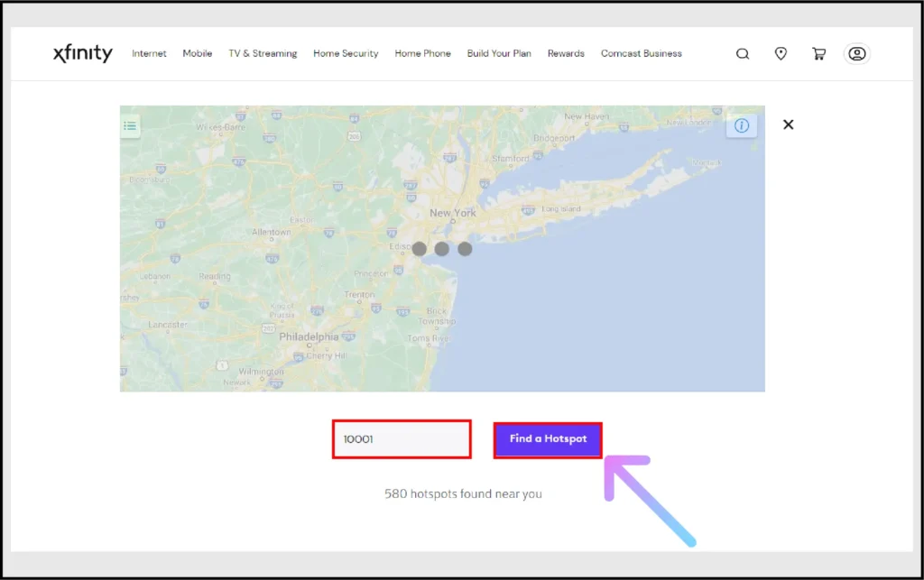Open the Mobile menu
Screen dimensions: 924x580
pyautogui.click(x=198, y=53)
